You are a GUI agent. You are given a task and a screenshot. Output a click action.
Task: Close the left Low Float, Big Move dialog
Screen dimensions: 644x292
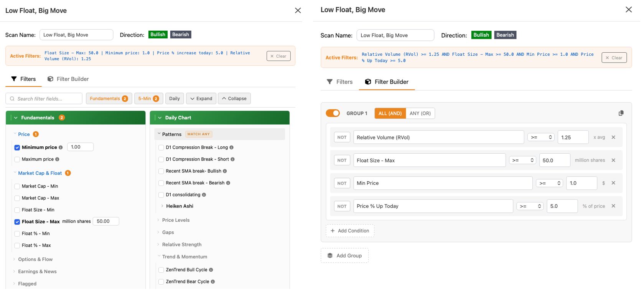point(298,10)
